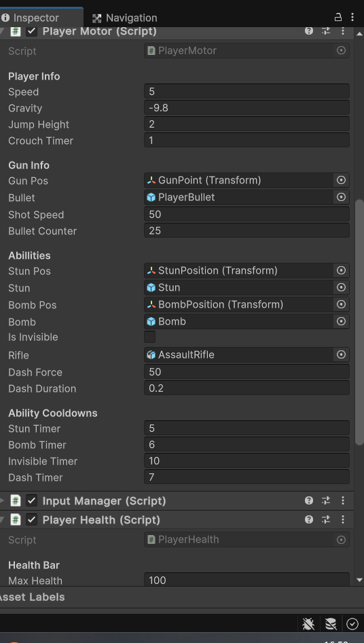The image size is (364, 643).
Task: Select the Inspector tab
Action: pyautogui.click(x=36, y=18)
